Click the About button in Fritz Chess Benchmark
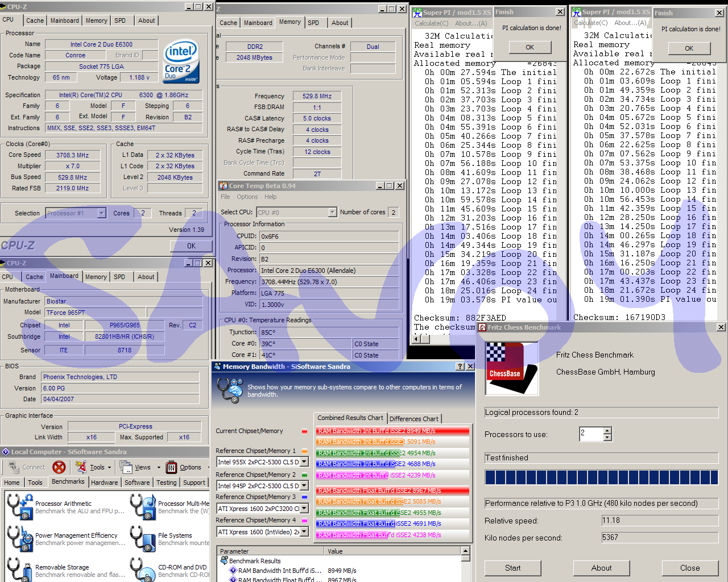This screenshot has width=728, height=582. pos(601,568)
